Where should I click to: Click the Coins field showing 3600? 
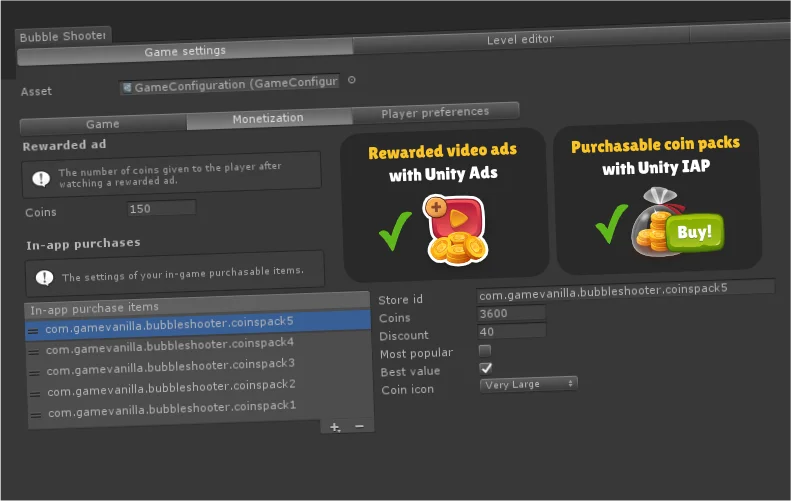click(511, 313)
